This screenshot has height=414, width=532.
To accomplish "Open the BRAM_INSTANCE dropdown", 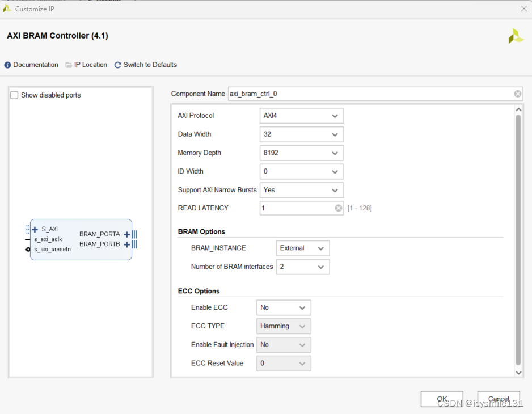I will click(303, 248).
